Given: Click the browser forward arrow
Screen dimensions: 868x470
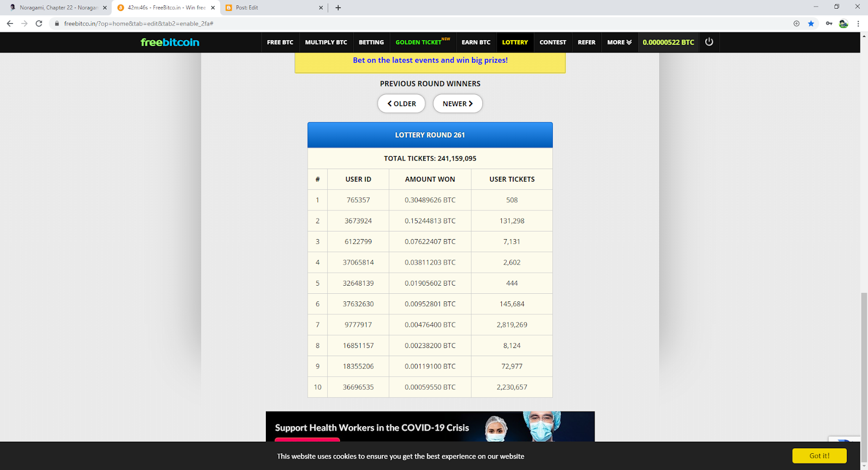Looking at the screenshot, I should point(24,23).
